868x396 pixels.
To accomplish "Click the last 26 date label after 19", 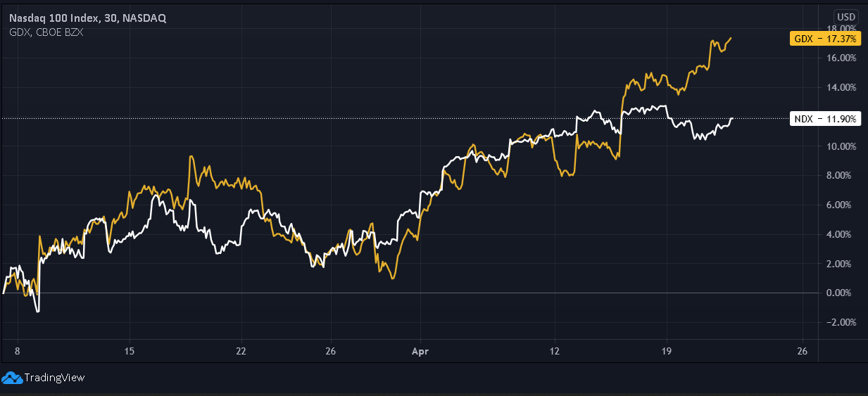I will pos(802,350).
